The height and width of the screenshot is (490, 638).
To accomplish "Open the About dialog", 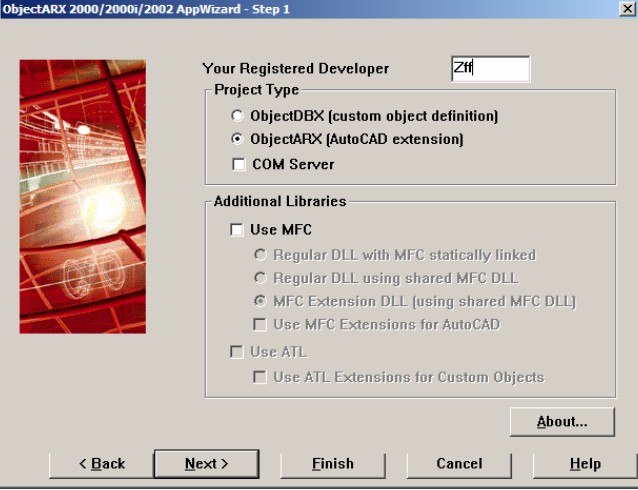I will (561, 422).
